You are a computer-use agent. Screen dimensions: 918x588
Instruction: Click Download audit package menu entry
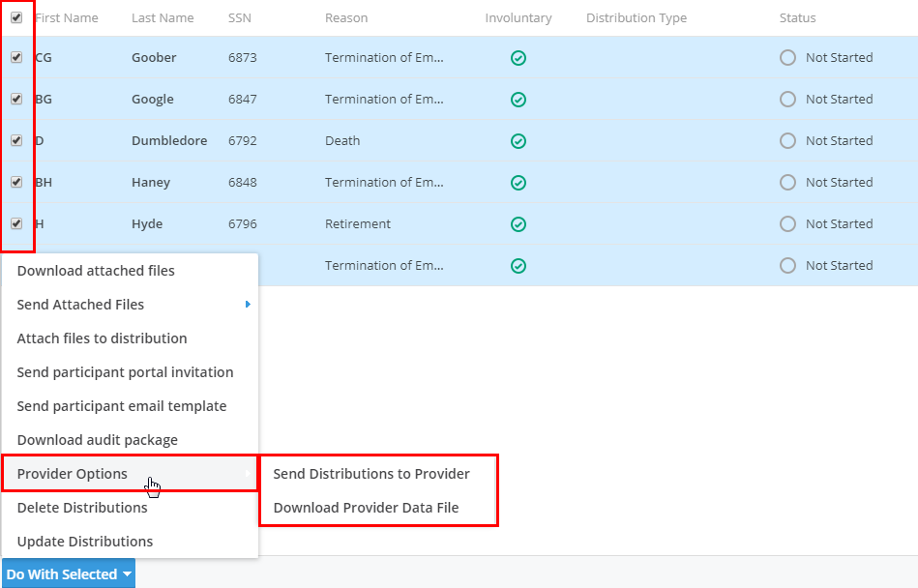97,440
